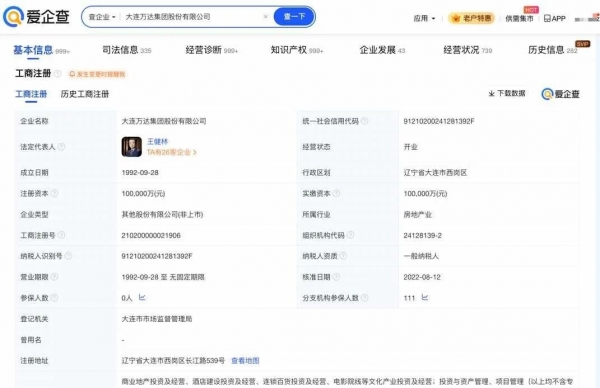The height and width of the screenshot is (388, 600).
Task: Click the 行政区划 value 辽宁省大连市西岗区
Action: click(x=435, y=173)
